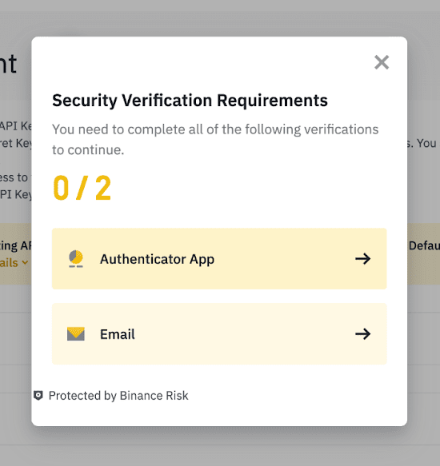Select the Email verification label

point(117,334)
